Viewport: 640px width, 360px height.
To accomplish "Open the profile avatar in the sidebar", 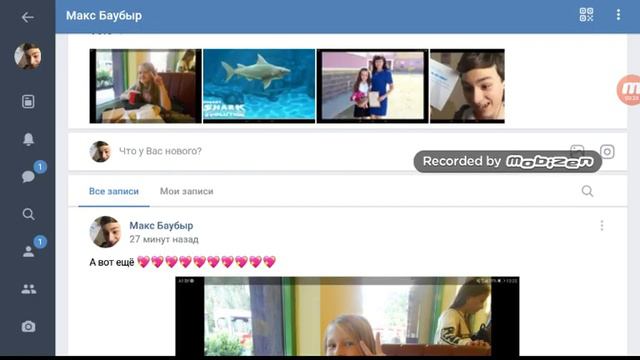I will click(x=28, y=56).
